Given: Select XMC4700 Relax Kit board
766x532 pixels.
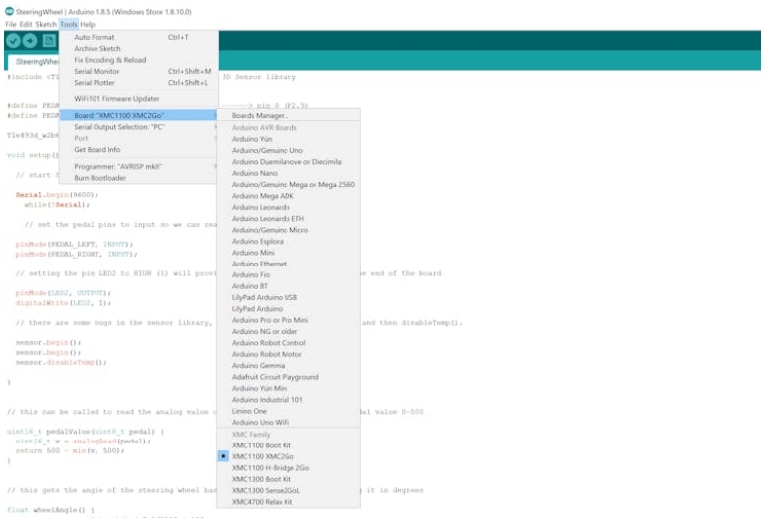Looking at the screenshot, I should tap(262, 502).
